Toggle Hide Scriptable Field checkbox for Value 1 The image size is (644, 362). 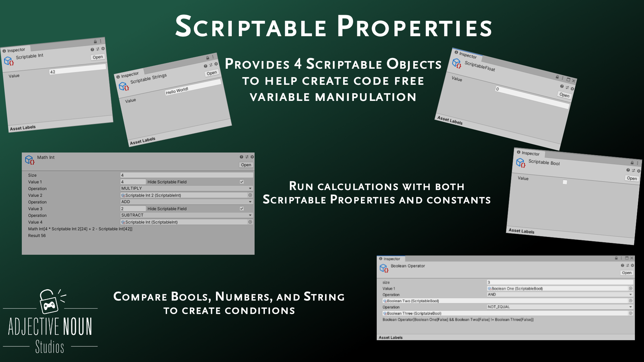point(242,182)
